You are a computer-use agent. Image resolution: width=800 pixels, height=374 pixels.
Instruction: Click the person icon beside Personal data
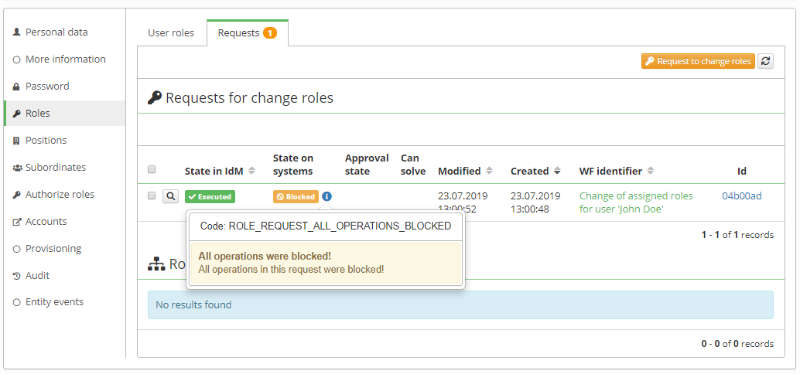click(x=16, y=32)
